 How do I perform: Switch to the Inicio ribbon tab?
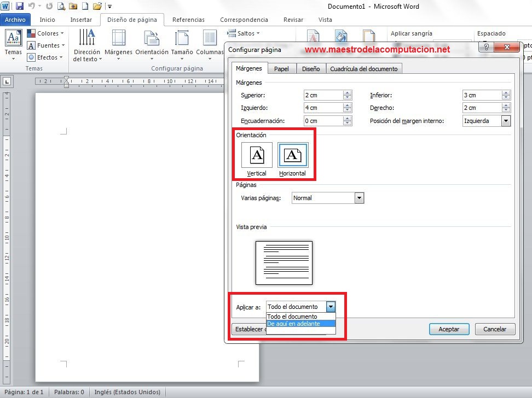47,20
